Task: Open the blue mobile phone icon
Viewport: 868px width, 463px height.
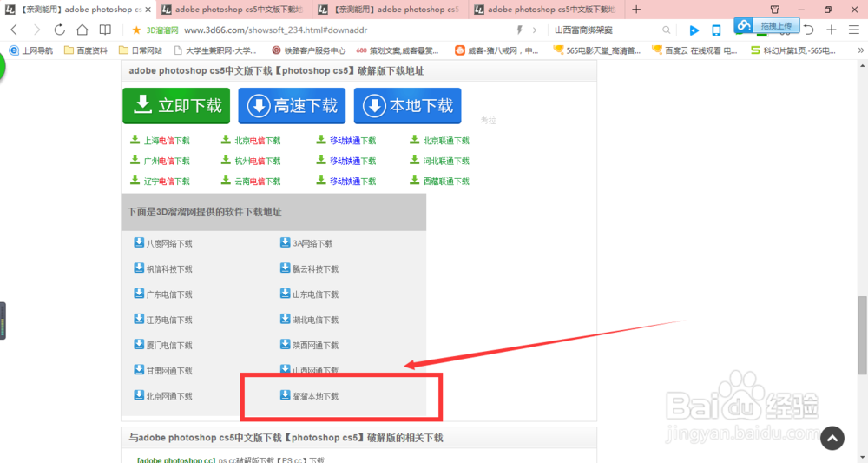Action: tap(716, 30)
